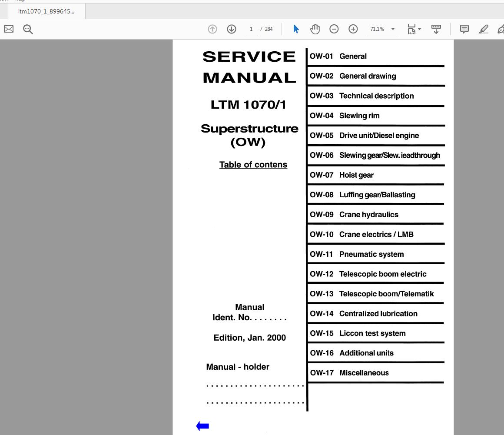Switch to ltm1070_1_899645 document tab
Image resolution: width=504 pixels, height=435 pixels.
tap(46, 12)
